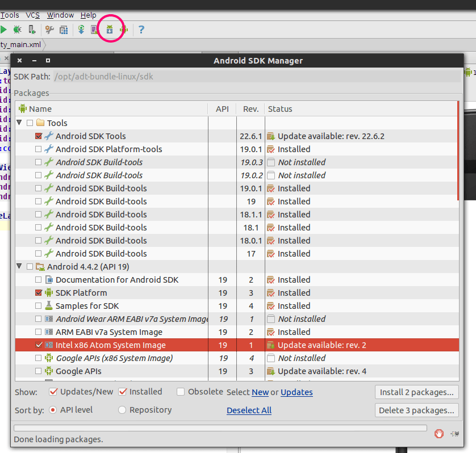Click the Status column header

(361, 109)
